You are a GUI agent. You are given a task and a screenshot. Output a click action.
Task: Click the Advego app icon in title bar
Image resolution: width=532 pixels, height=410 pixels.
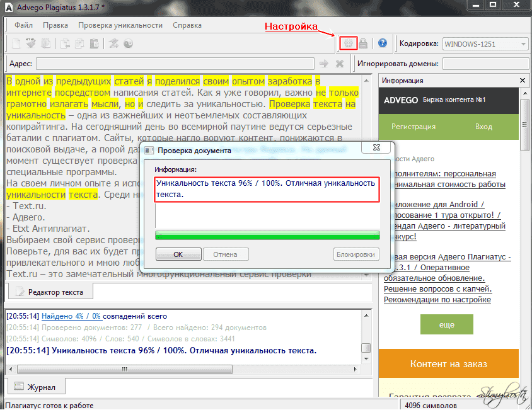click(8, 7)
